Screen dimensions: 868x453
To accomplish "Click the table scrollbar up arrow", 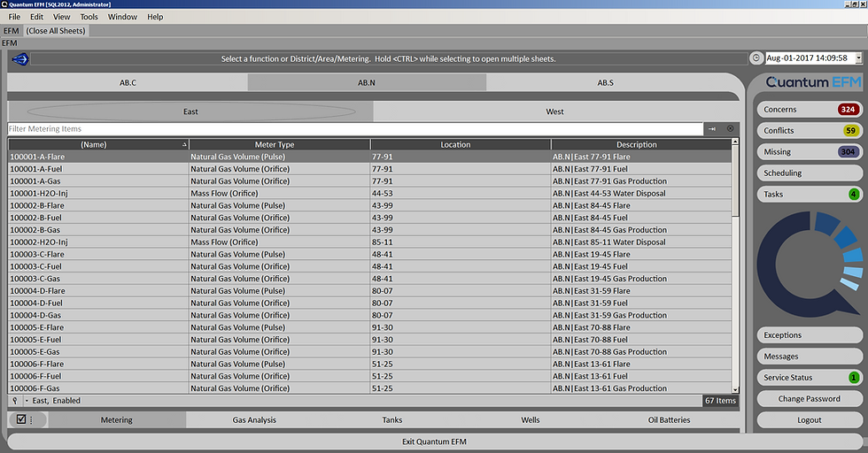I will 735,142.
